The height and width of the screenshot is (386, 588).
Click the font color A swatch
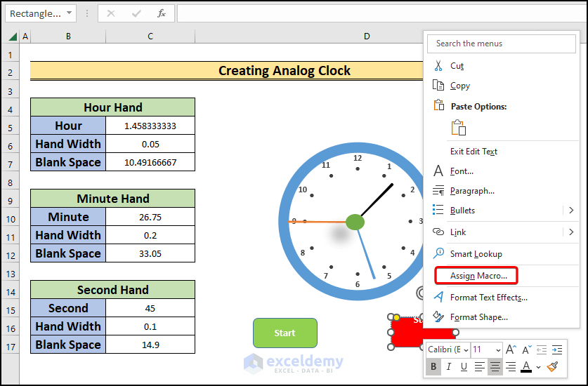pyautogui.click(x=526, y=366)
